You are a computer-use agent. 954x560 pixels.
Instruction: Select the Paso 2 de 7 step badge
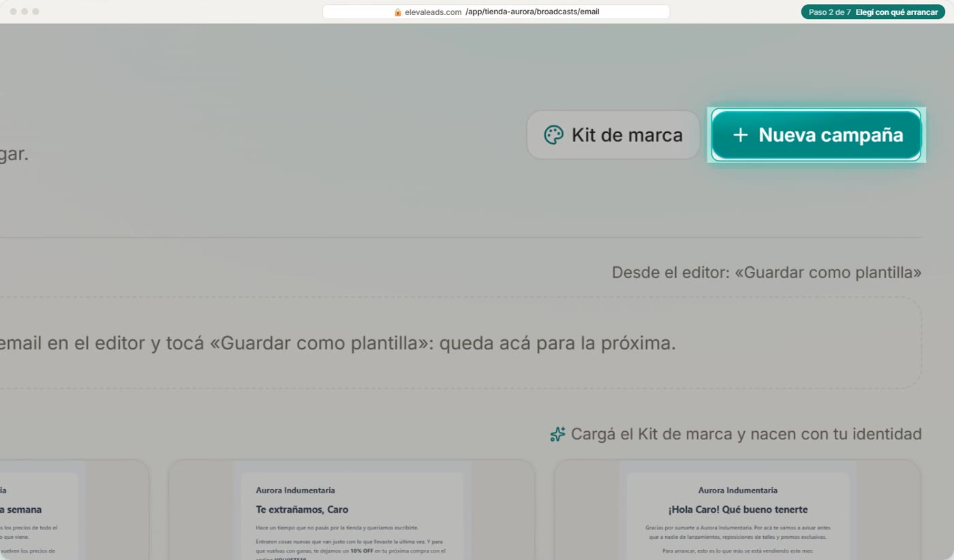[x=873, y=12]
